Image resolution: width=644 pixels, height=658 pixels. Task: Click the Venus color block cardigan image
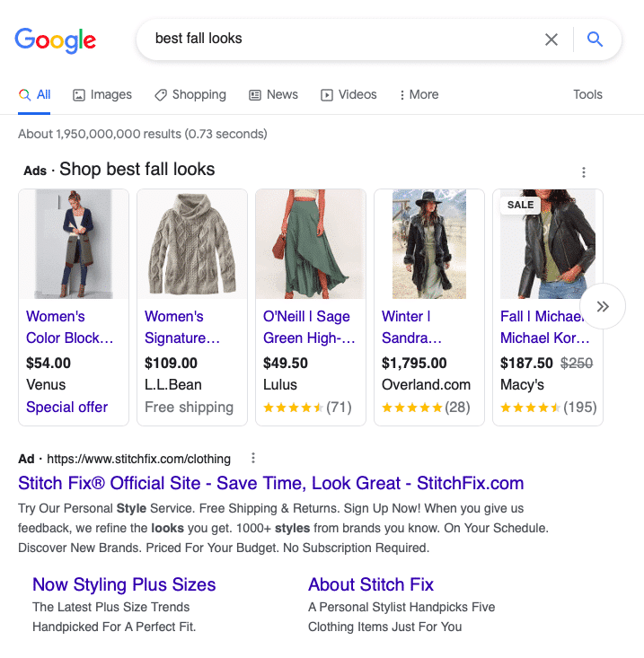coord(74,244)
